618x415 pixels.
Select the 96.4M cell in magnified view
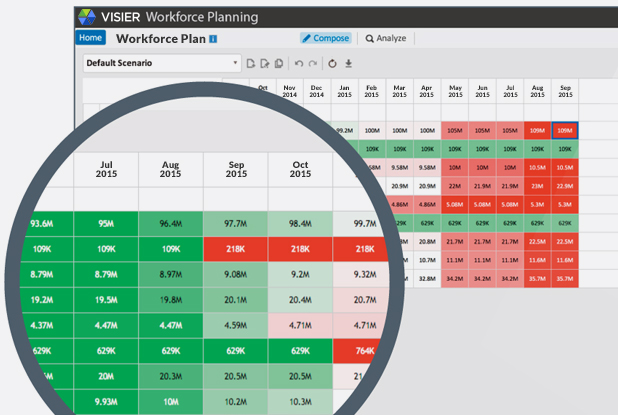pyautogui.click(x=171, y=224)
